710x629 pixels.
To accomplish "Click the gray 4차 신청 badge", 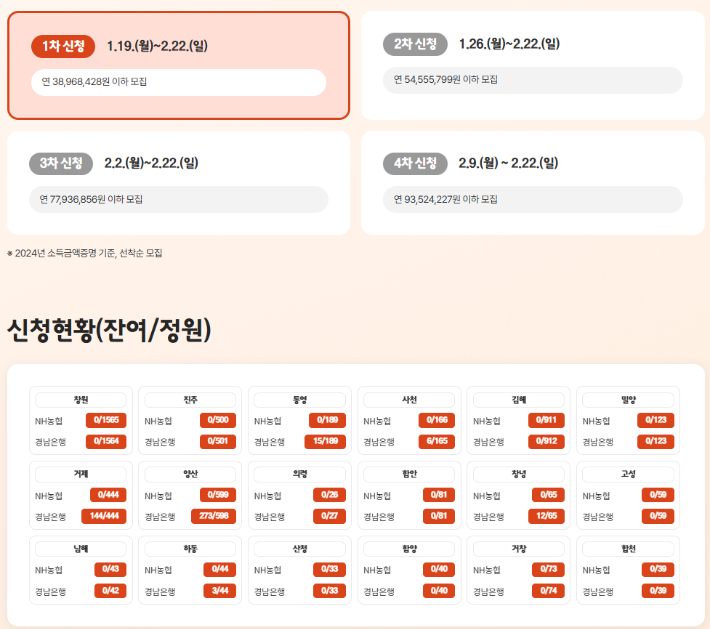I will (415, 163).
